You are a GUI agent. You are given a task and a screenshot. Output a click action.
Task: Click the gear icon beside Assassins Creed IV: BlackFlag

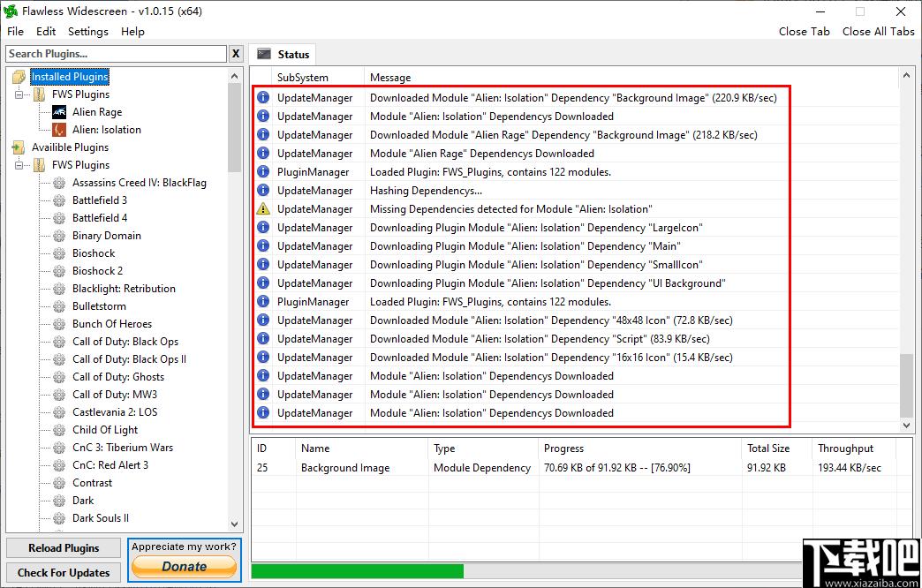tap(59, 183)
